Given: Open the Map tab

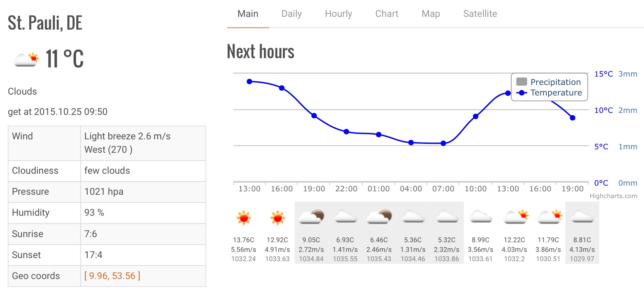Looking at the screenshot, I should (431, 14).
